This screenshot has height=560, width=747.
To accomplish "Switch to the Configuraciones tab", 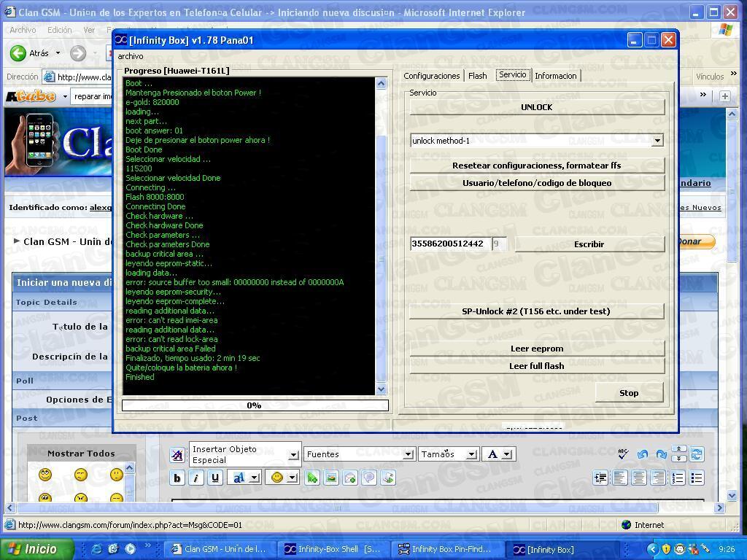I will pyautogui.click(x=432, y=76).
